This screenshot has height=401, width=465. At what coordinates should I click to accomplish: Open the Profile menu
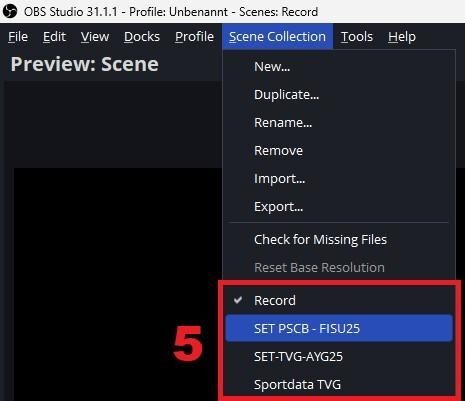click(x=194, y=37)
